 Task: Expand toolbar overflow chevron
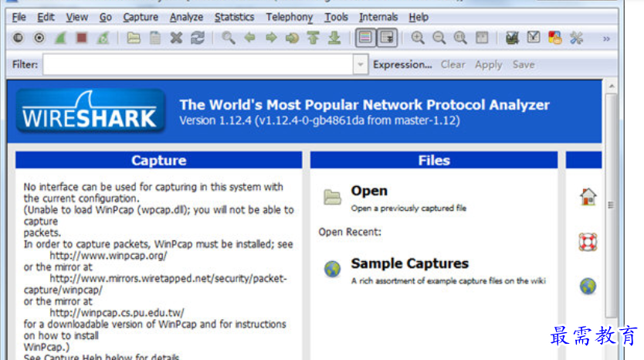coord(606,39)
